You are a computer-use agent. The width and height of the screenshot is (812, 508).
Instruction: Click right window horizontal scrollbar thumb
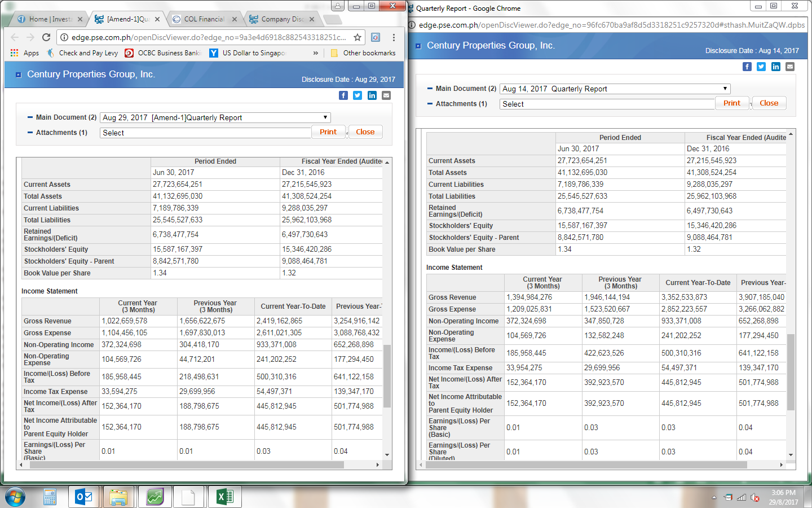(x=586, y=465)
